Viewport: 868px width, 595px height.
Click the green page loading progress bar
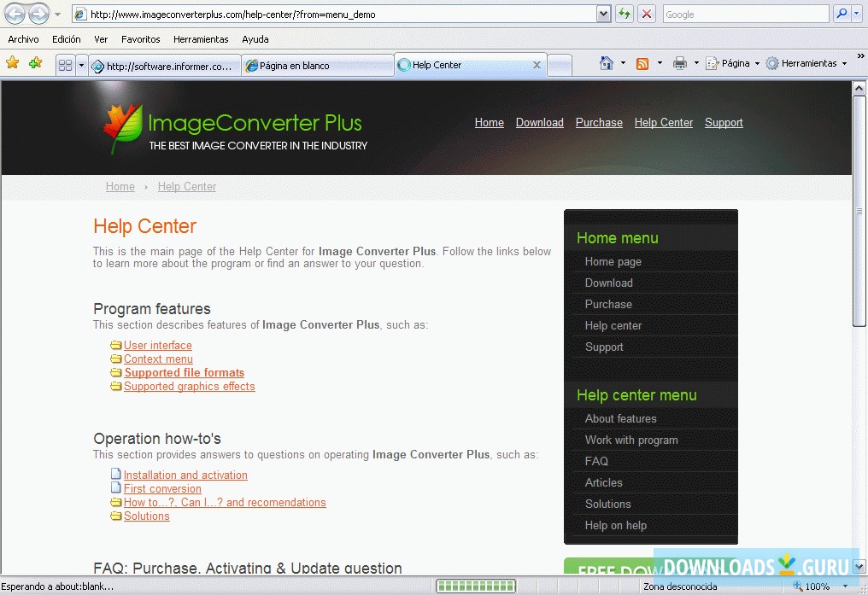point(475,586)
